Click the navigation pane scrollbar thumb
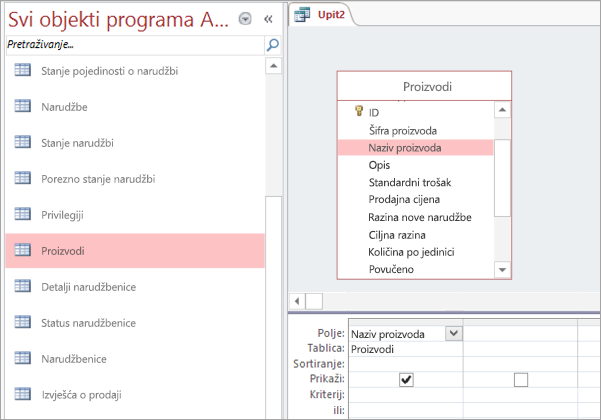 (273, 307)
